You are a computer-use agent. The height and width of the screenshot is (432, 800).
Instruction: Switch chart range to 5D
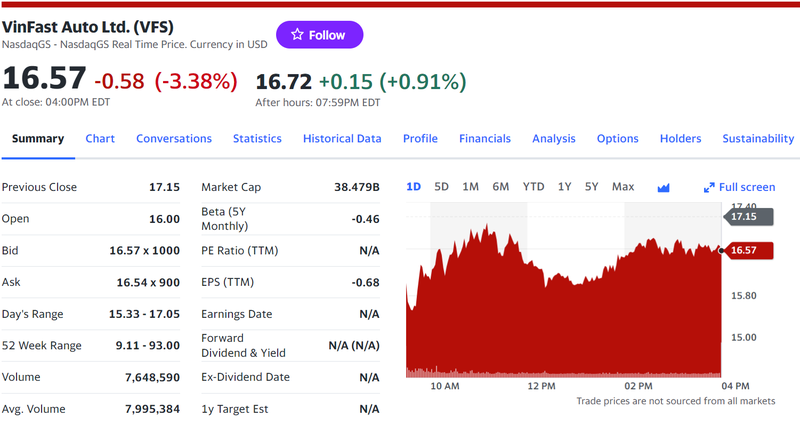pyautogui.click(x=442, y=187)
